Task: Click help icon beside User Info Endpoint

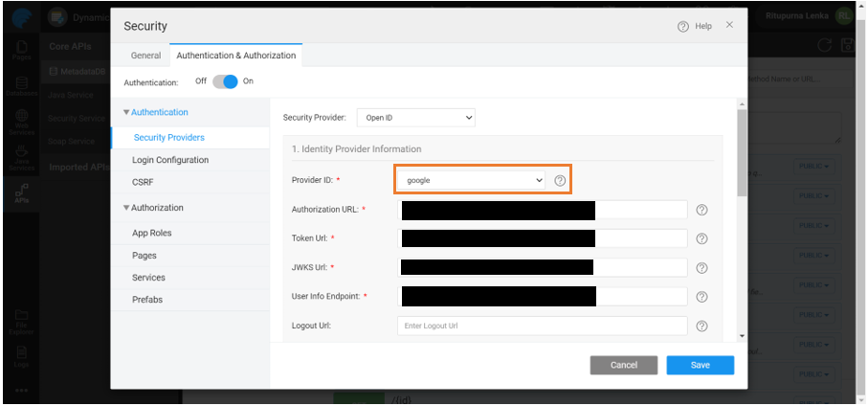Action: point(701,297)
